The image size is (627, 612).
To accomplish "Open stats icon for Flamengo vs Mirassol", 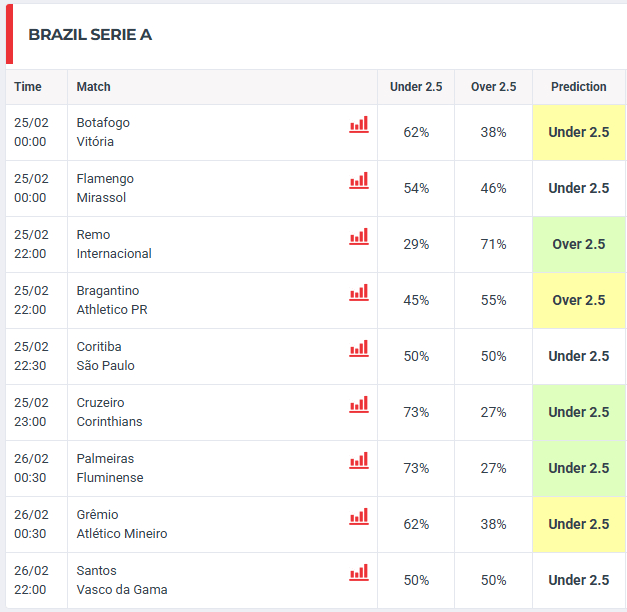I will 358,181.
